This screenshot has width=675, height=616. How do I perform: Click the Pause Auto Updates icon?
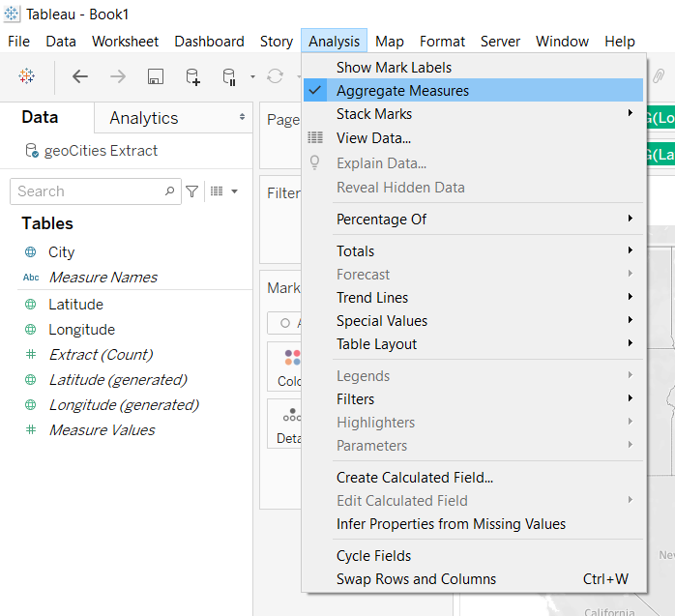coord(229,76)
